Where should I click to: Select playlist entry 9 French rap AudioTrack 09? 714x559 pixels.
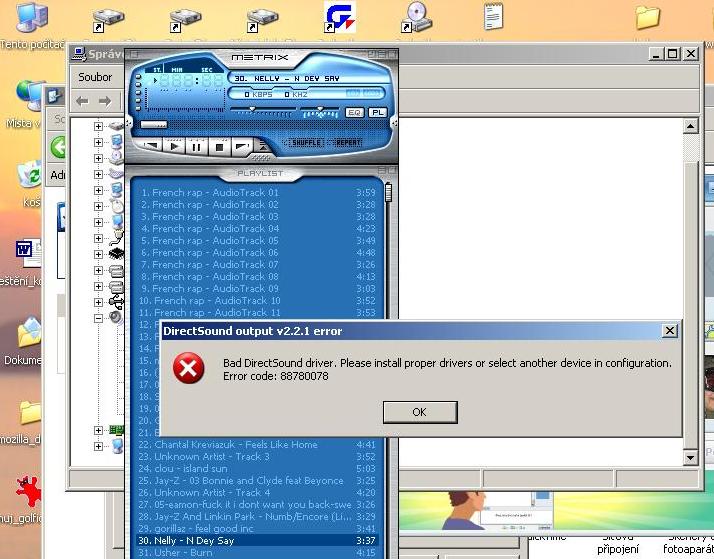(258, 289)
